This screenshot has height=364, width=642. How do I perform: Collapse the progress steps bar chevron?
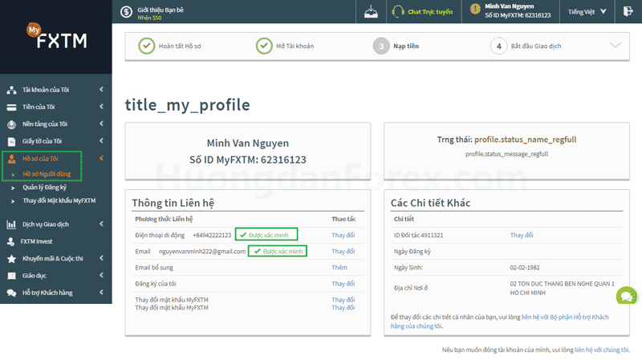(616, 45)
